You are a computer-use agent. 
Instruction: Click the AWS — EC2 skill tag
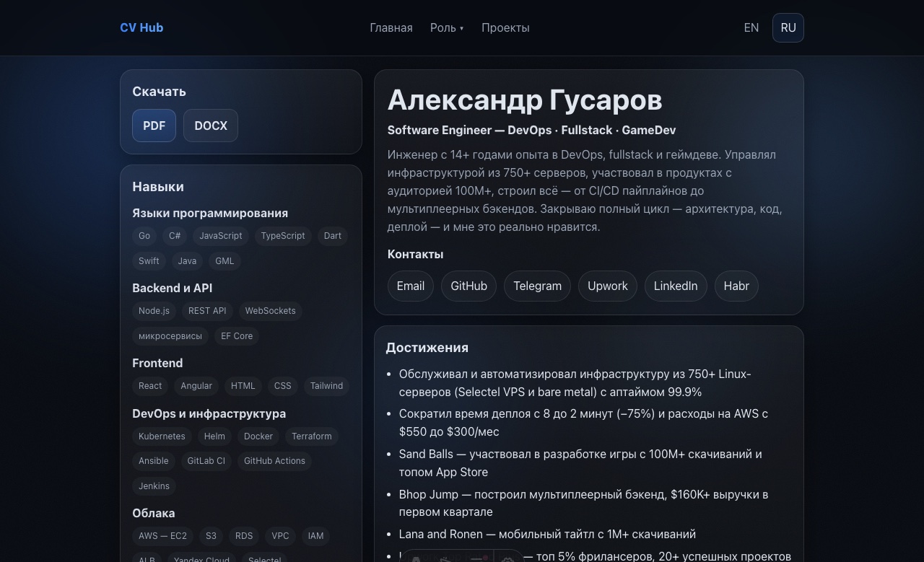pyautogui.click(x=162, y=536)
